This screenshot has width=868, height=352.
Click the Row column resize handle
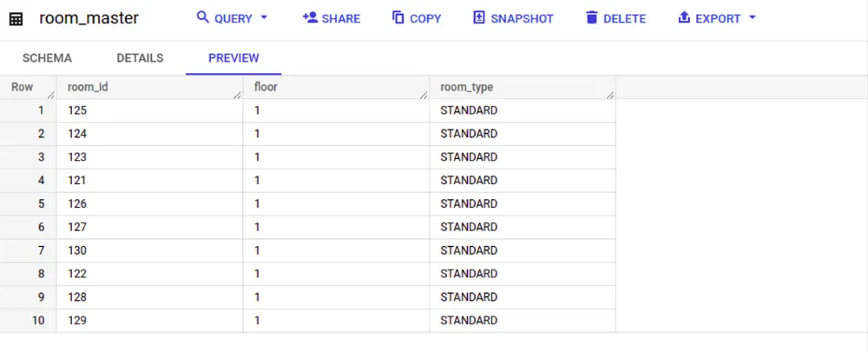coord(51,96)
